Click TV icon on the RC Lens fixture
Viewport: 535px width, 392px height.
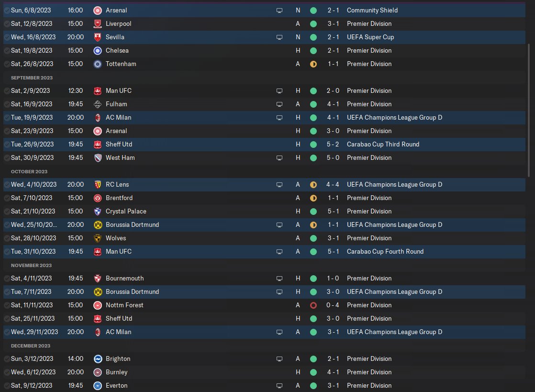coord(279,185)
